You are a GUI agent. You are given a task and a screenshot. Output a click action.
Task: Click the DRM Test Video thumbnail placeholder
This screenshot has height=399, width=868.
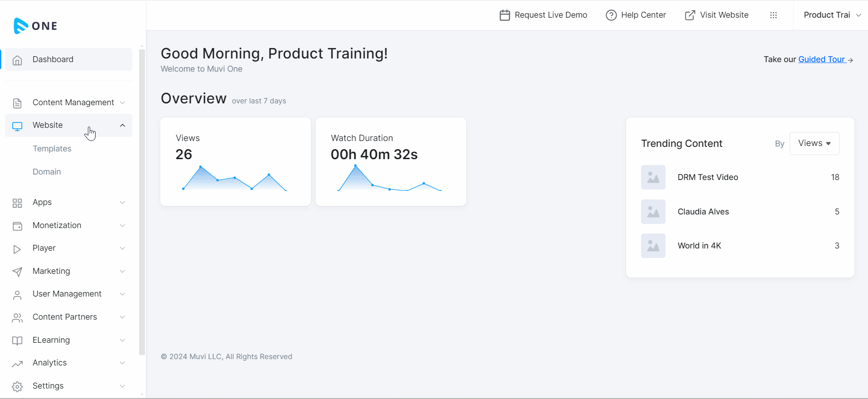653,177
